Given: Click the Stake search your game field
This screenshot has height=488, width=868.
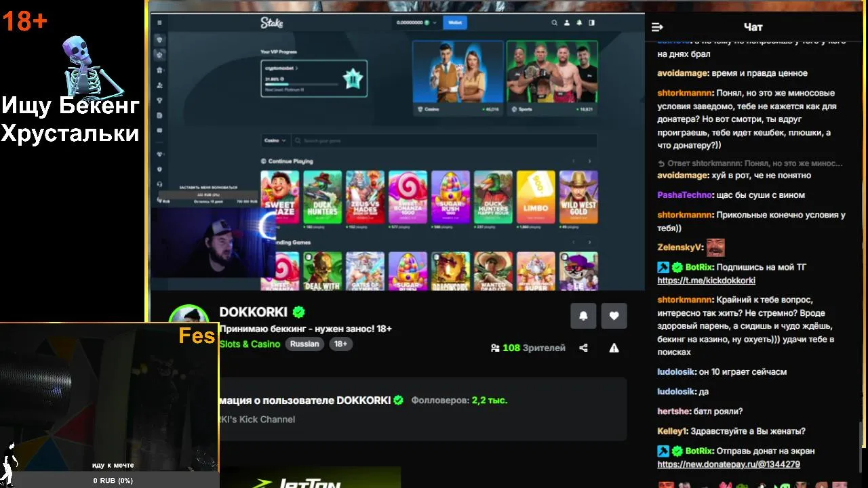Looking at the screenshot, I should [x=445, y=140].
